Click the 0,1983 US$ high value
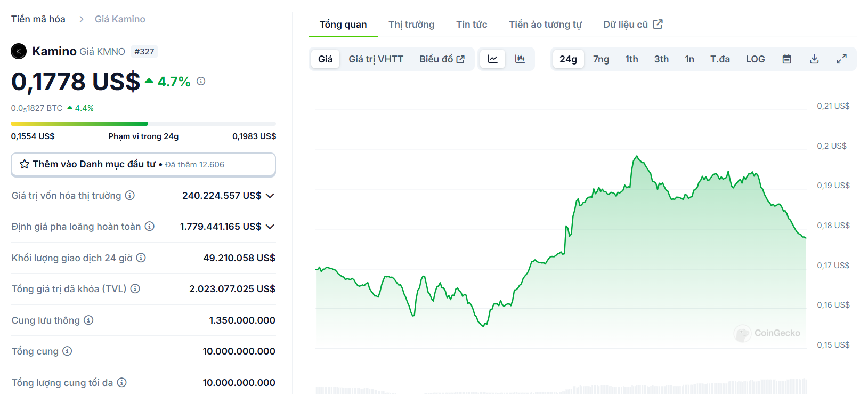 (254, 136)
